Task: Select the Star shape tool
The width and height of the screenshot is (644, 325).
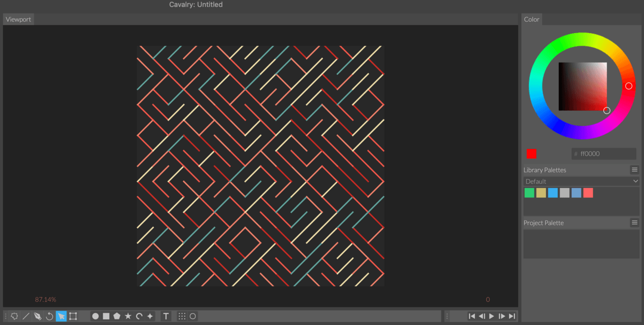Action: (129, 316)
